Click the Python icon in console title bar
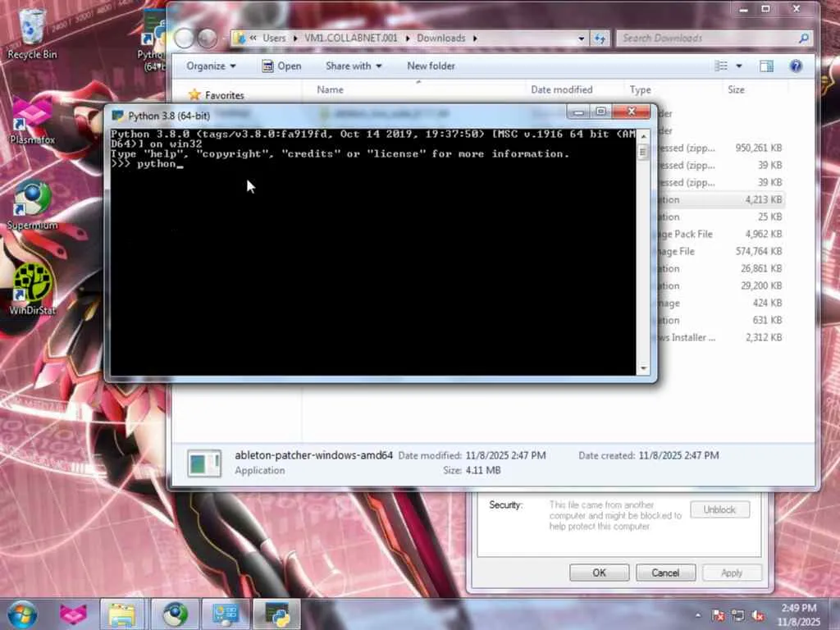This screenshot has height=630, width=840. pos(117,116)
